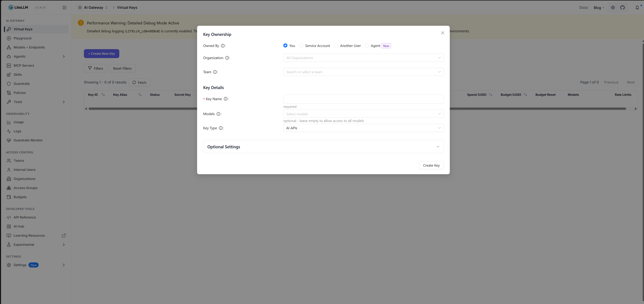
Task: Click the MCP Servers icon
Action: [x=9, y=65]
